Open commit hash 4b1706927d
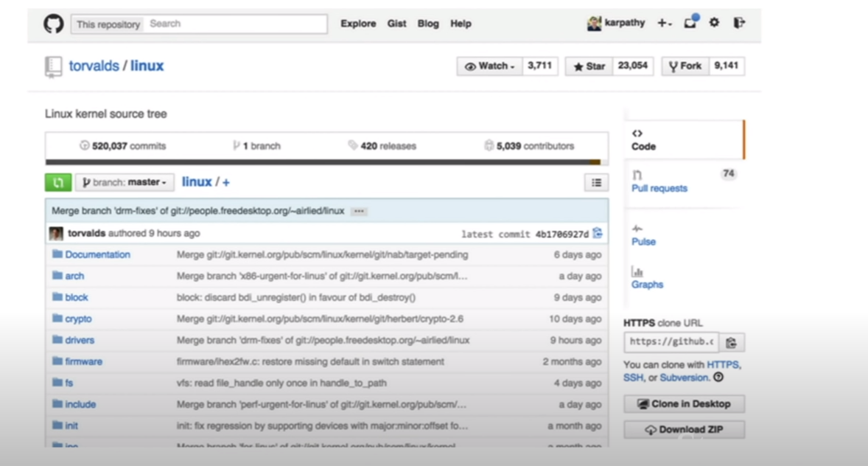868x466 pixels. [x=562, y=234]
